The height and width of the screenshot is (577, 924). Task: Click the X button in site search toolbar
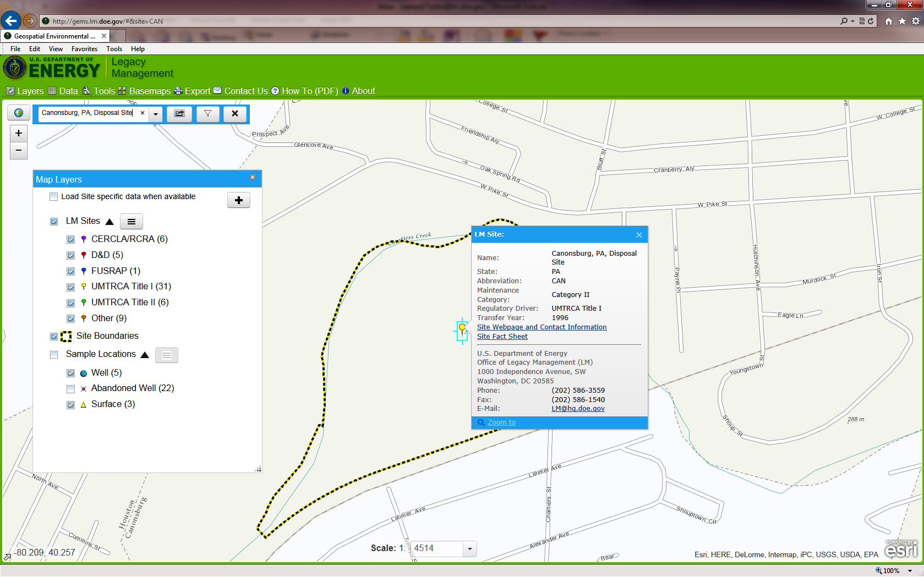(x=235, y=113)
